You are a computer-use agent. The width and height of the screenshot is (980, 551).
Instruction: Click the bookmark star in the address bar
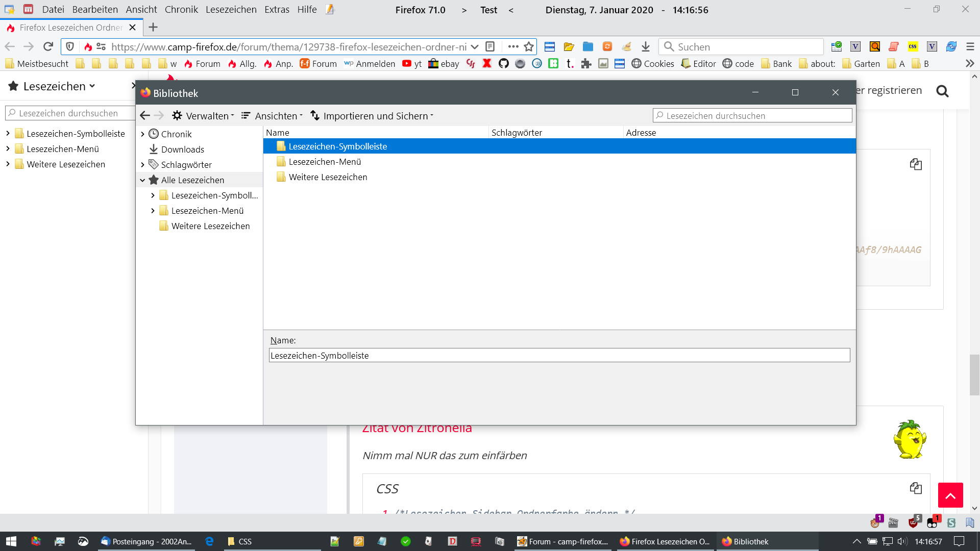tap(529, 46)
